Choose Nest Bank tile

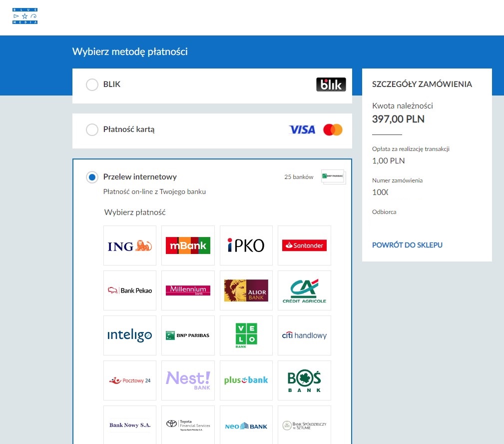click(188, 380)
